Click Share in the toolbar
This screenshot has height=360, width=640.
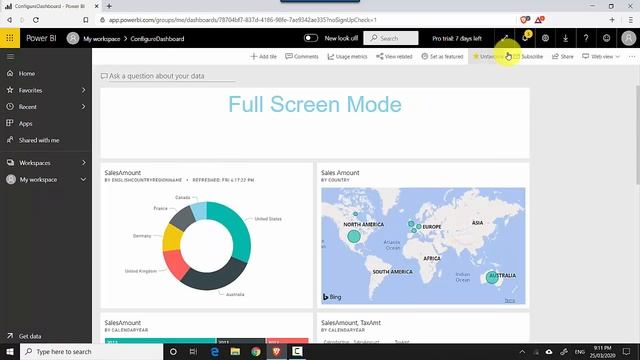[x=563, y=56]
